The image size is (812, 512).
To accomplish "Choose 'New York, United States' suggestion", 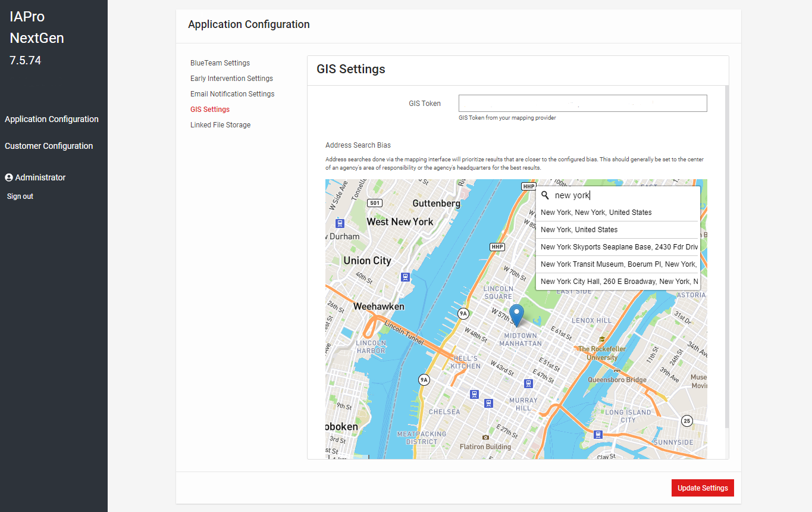I will point(618,230).
